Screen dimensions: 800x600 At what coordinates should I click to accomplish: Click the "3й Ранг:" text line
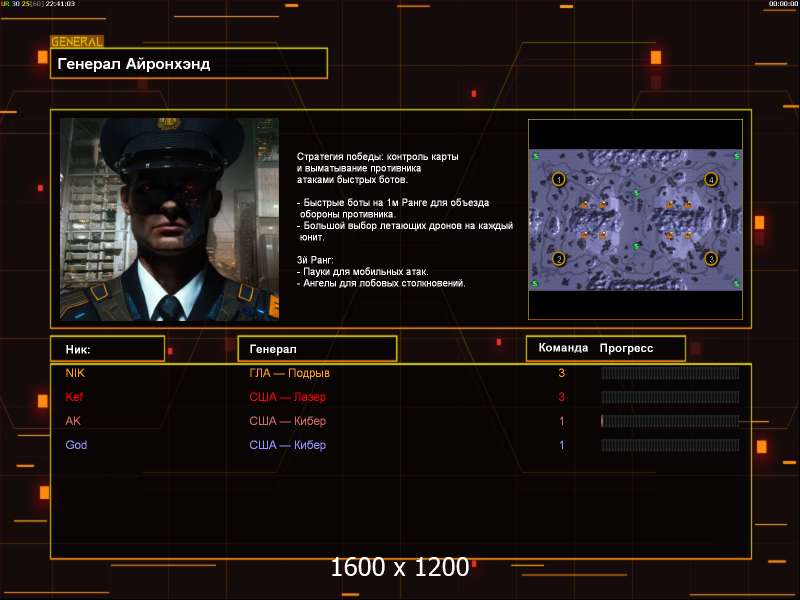(x=315, y=260)
